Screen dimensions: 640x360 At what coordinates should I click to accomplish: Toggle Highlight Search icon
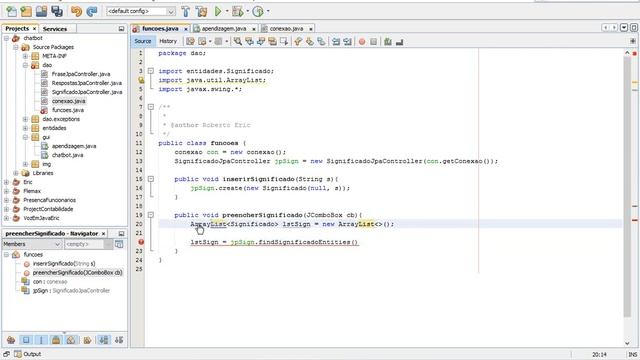(272, 41)
